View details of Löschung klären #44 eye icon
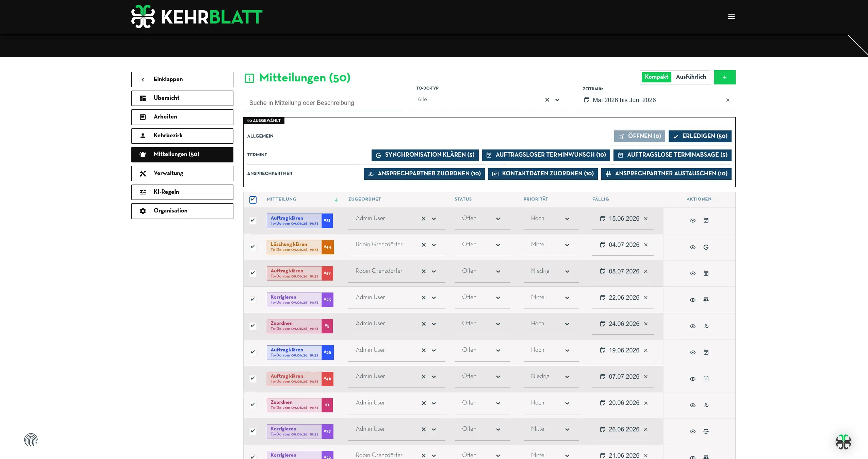Image resolution: width=868 pixels, height=459 pixels. tap(692, 247)
